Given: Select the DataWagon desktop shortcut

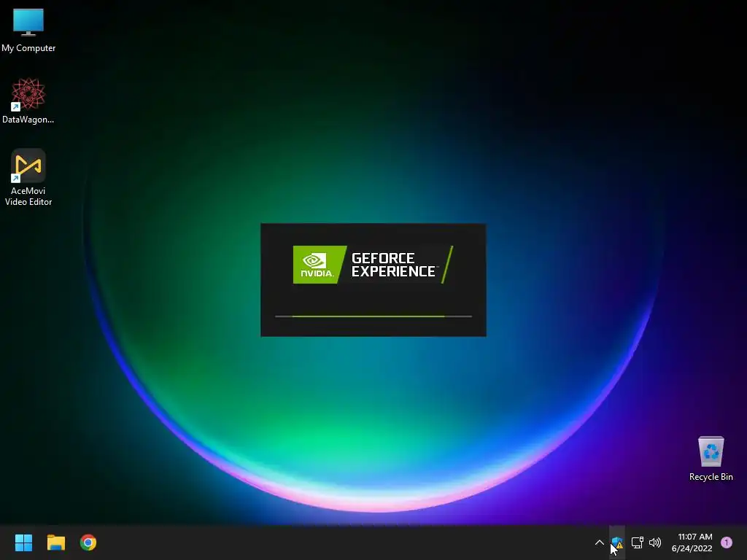Looking at the screenshot, I should click(x=28, y=101).
